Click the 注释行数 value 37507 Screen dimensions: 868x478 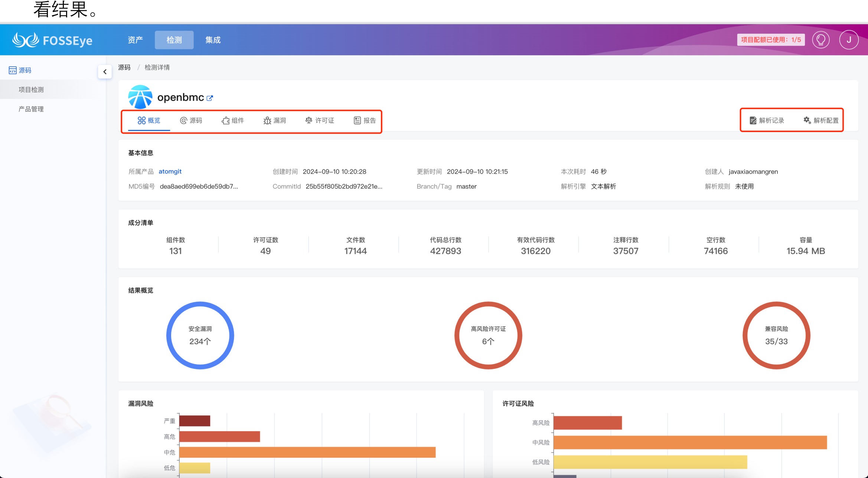click(x=626, y=251)
